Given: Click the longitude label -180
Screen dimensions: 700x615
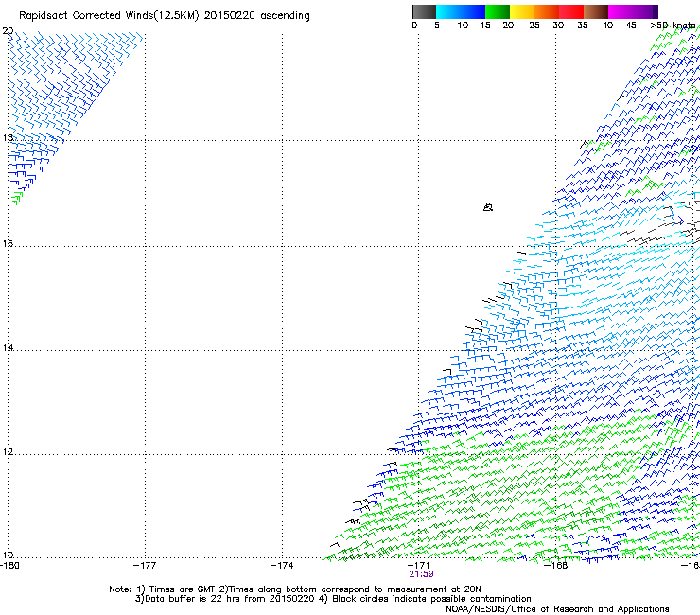Looking at the screenshot, I should click(x=9, y=566).
